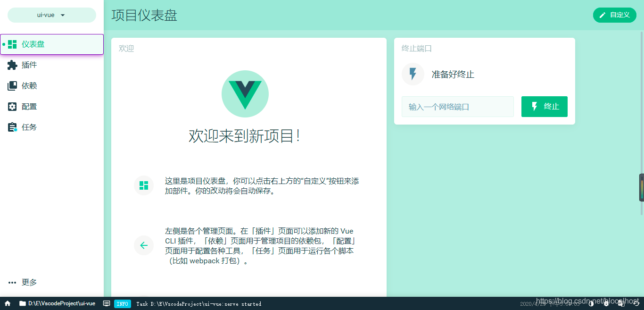Click the reset plugin API refresh icon

coord(636,303)
